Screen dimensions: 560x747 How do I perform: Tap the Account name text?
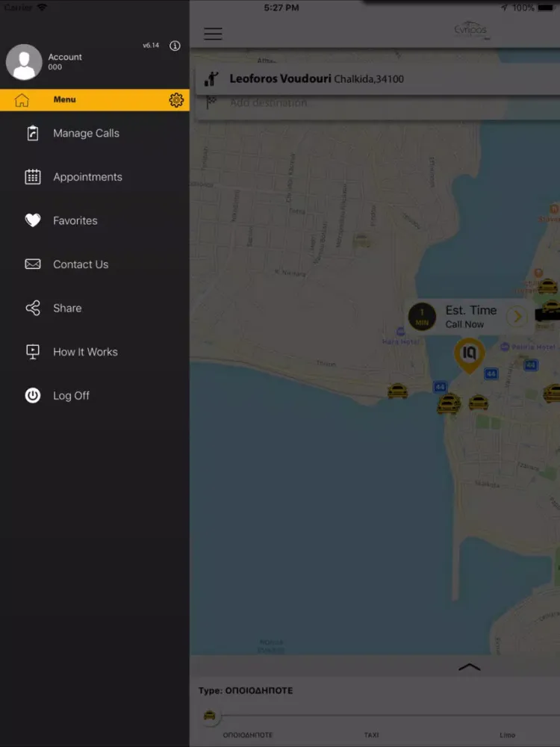click(x=65, y=58)
